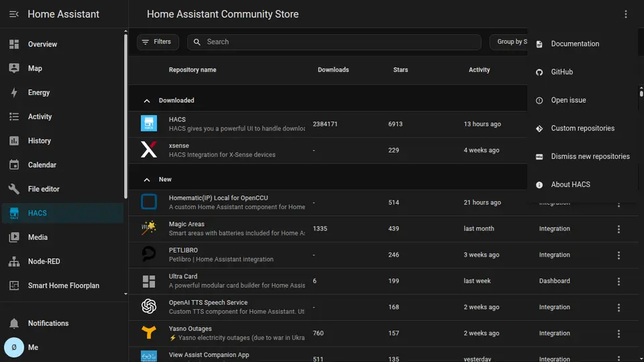The height and width of the screenshot is (362, 644).
Task: Sort by Downloads column header
Action: [333, 70]
